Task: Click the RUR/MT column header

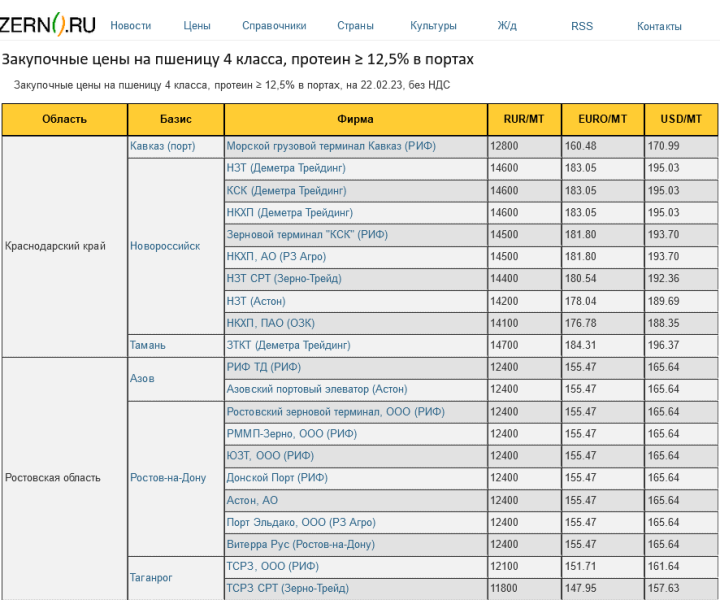Action: (524, 119)
